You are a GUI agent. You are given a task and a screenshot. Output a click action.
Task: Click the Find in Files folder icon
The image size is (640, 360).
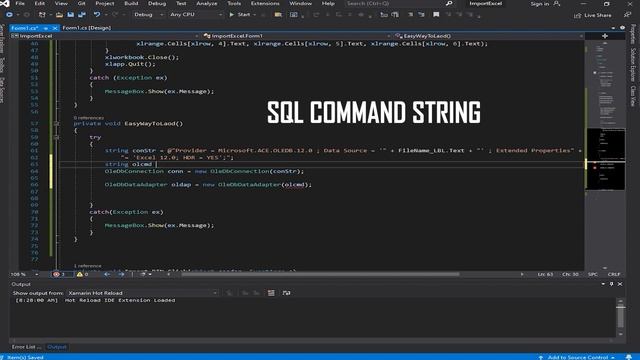(278, 15)
